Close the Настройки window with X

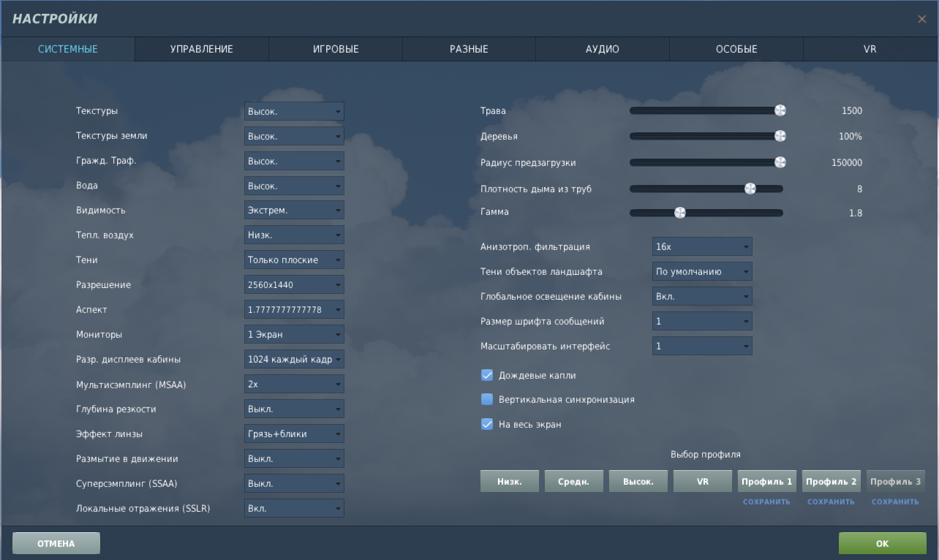point(921,19)
